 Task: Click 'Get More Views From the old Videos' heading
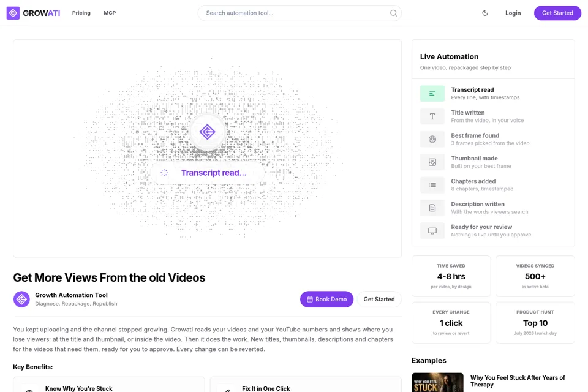[x=109, y=277]
